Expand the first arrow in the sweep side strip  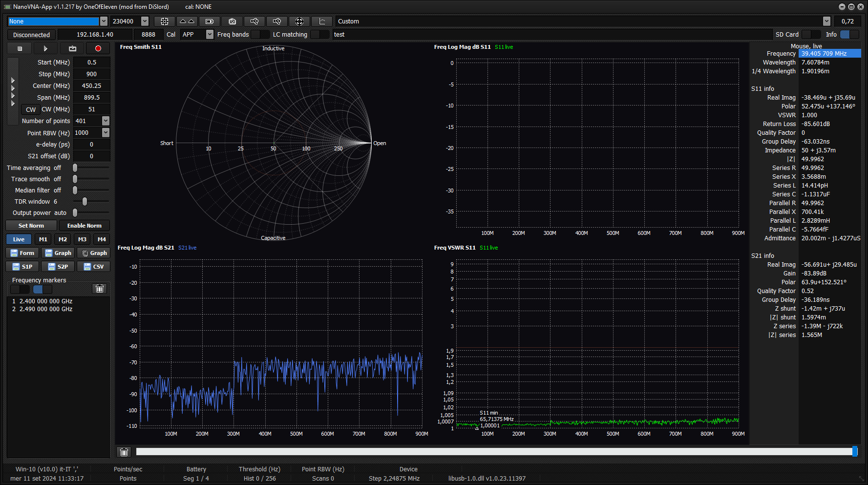pyautogui.click(x=13, y=81)
